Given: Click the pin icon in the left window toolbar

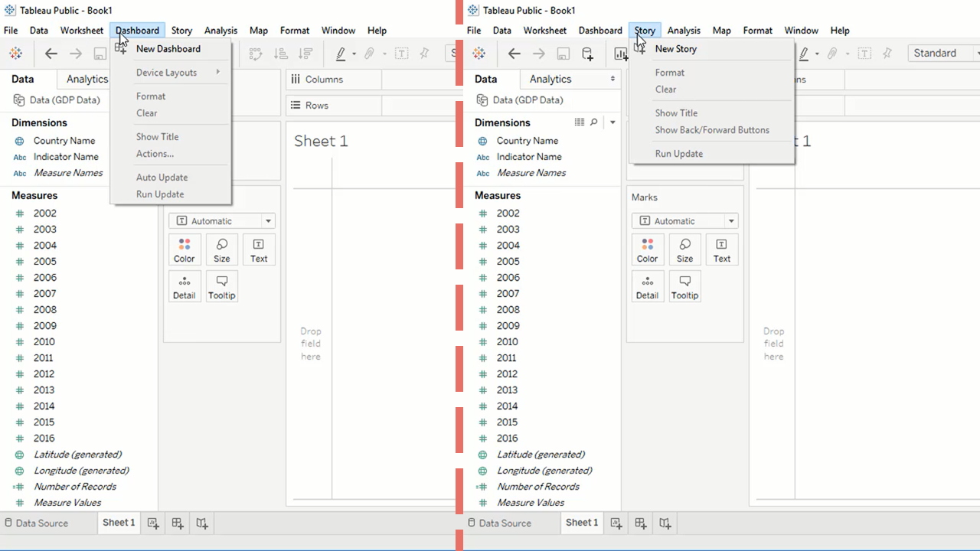Looking at the screenshot, I should (x=425, y=54).
